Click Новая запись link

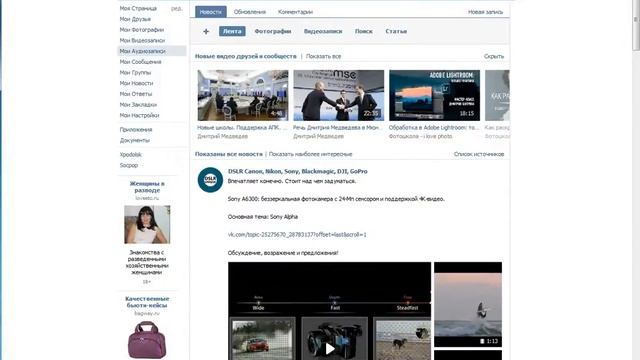(x=485, y=12)
